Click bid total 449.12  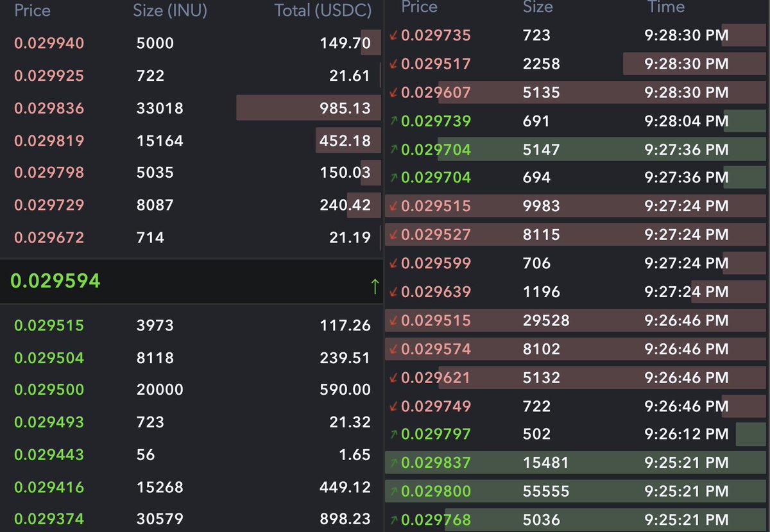(345, 487)
